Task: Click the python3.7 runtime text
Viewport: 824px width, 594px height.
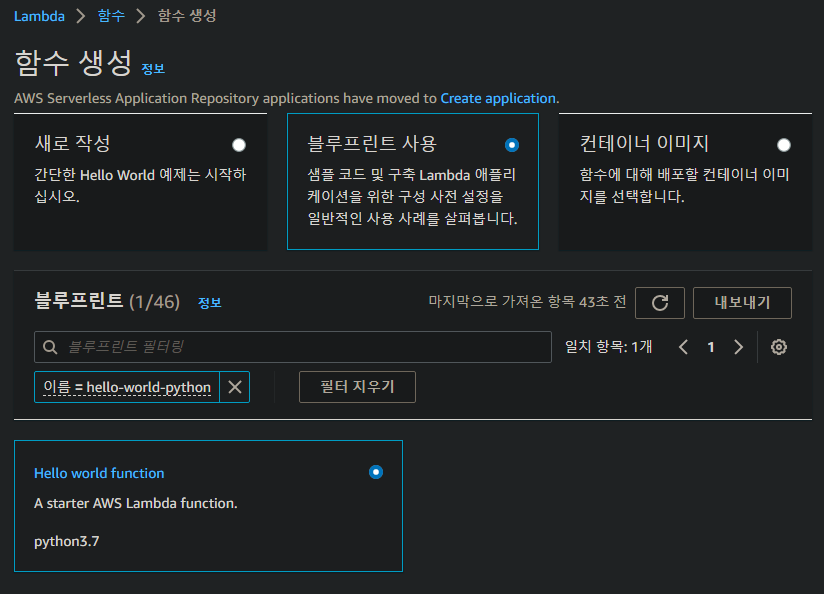Action: tap(67, 541)
